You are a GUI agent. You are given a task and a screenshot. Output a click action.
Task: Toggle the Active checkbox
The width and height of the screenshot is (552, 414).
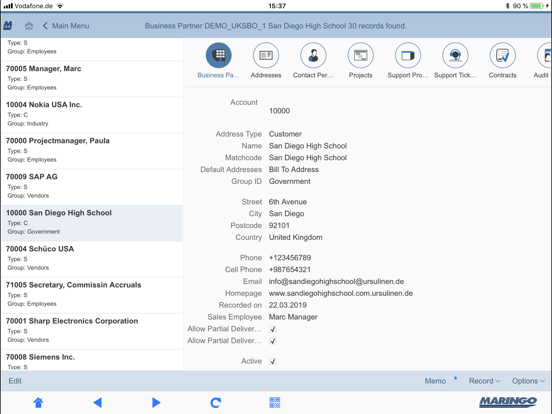point(272,362)
